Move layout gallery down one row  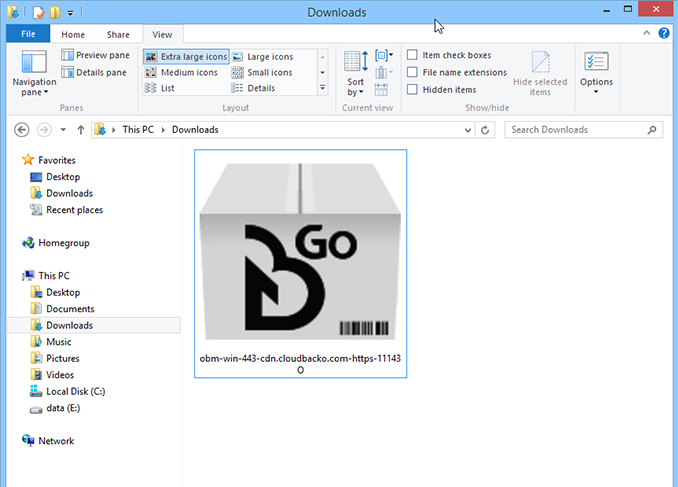pyautogui.click(x=323, y=73)
